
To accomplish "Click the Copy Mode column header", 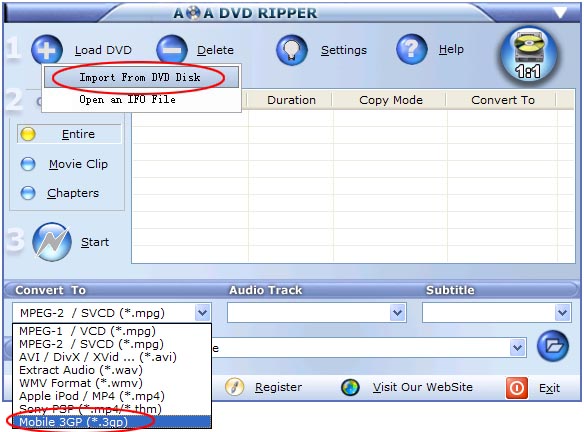I will pos(390,100).
